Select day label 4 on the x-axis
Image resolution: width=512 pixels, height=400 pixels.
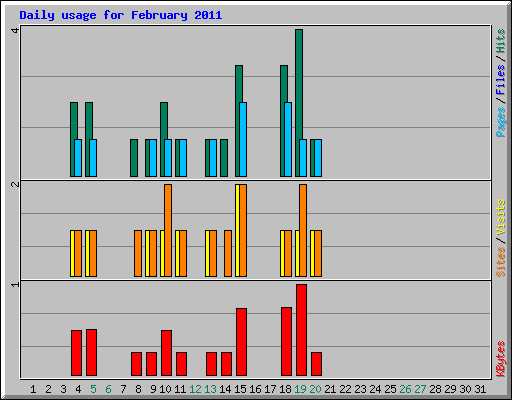[78, 389]
